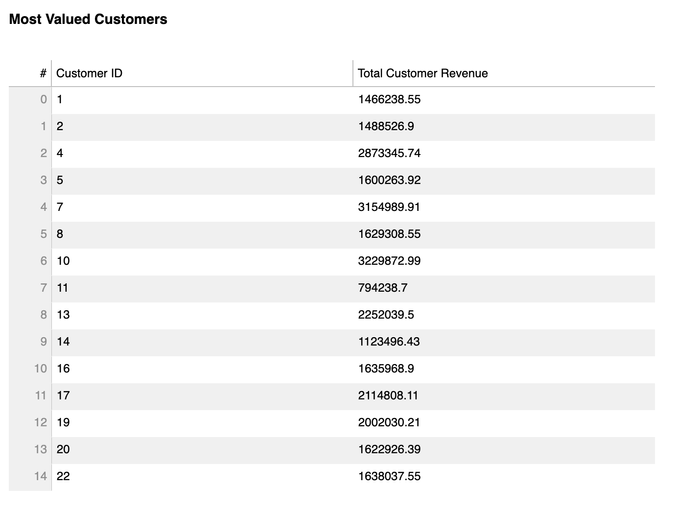Click the Total Customer Revenue column header
The image size is (700, 507).
pyautogui.click(x=422, y=73)
